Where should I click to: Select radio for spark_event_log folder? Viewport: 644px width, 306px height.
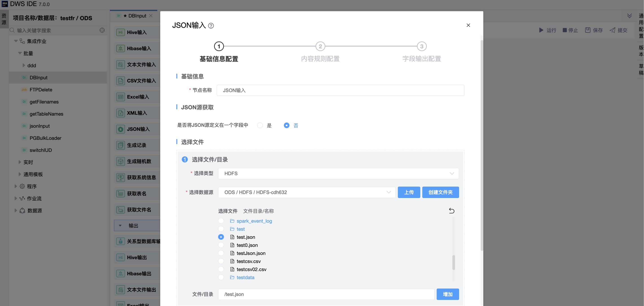(221, 221)
